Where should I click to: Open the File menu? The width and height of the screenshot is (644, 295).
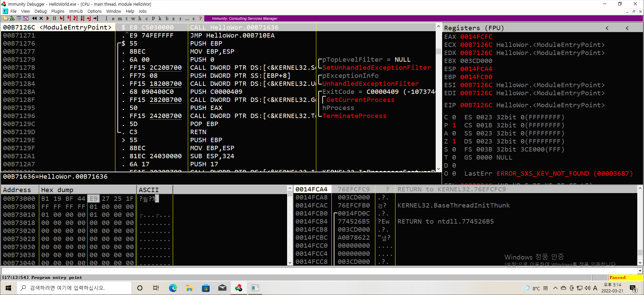[13, 11]
